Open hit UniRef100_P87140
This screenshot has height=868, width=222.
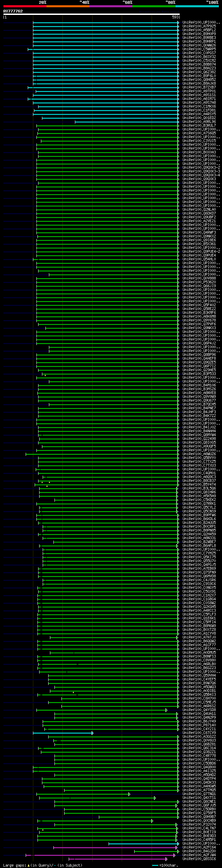(199, 725)
